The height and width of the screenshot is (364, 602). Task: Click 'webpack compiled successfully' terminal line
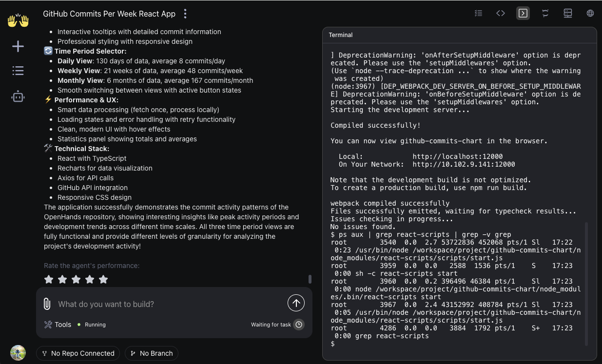(x=390, y=203)
